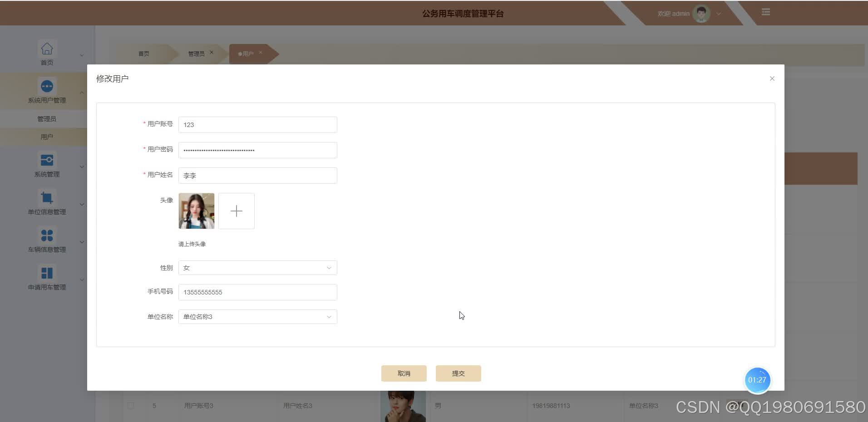This screenshot has width=868, height=422.
Task: Expand the 欢迎 admin dropdown arrow
Action: click(719, 14)
